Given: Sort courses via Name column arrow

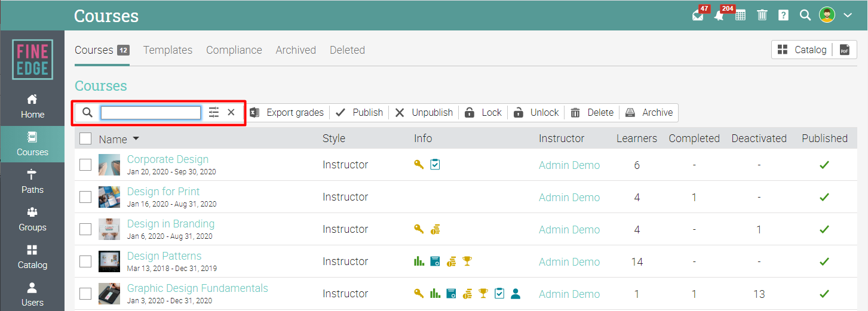Looking at the screenshot, I should pyautogui.click(x=136, y=138).
